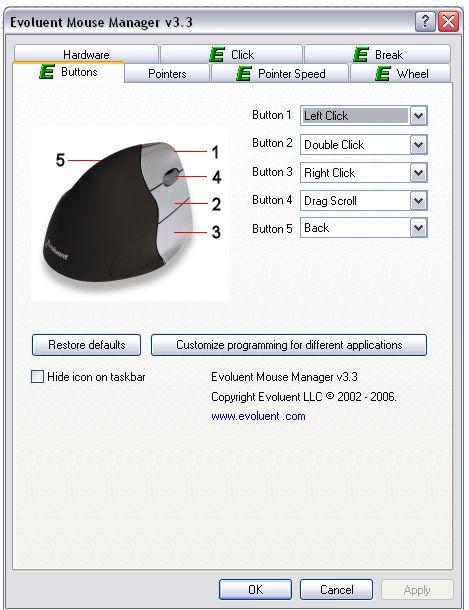Open the www.evoluent.com link
Viewport: 469px width, 610px height.
click(x=258, y=416)
